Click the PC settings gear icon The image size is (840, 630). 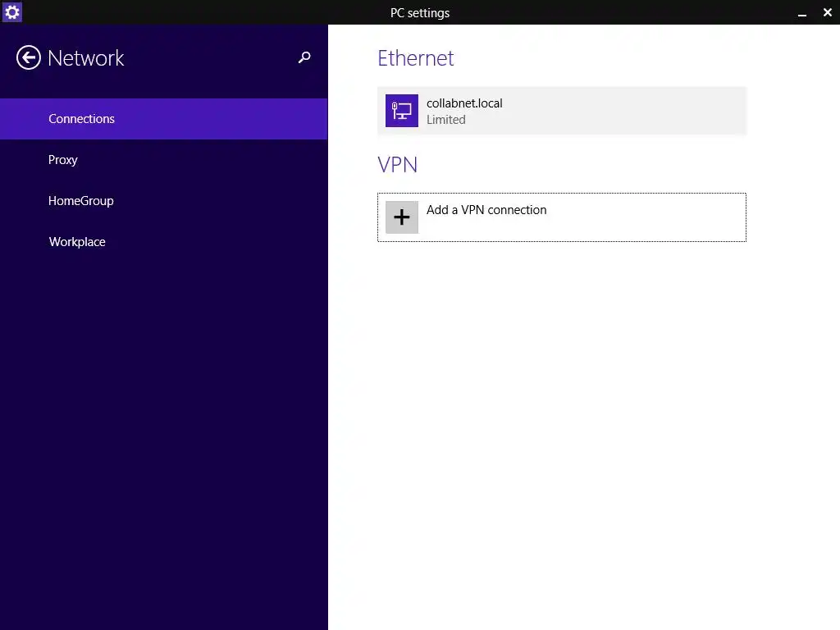coord(11,12)
